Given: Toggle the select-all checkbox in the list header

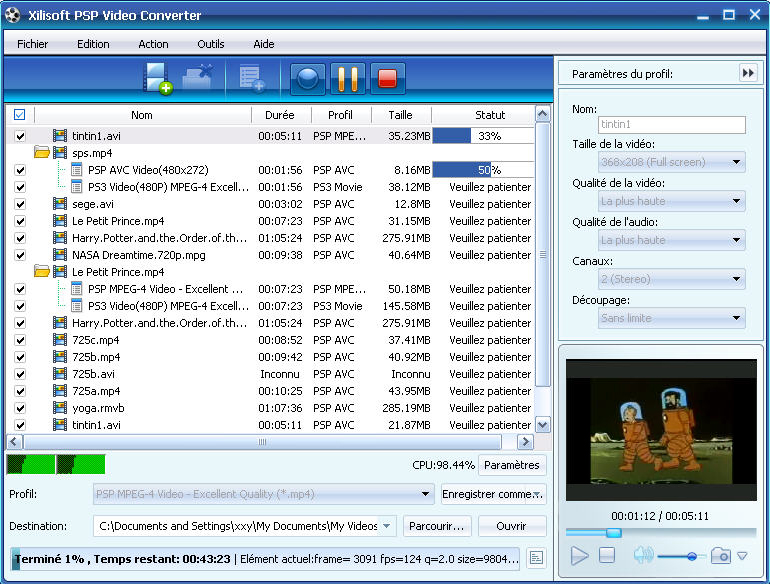Looking at the screenshot, I should tap(20, 114).
